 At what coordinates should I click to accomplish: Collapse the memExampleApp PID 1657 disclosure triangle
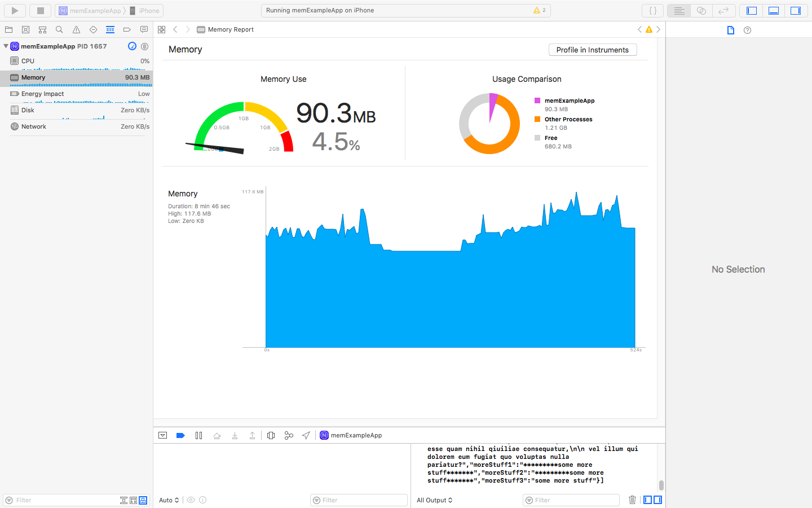pyautogui.click(x=6, y=46)
